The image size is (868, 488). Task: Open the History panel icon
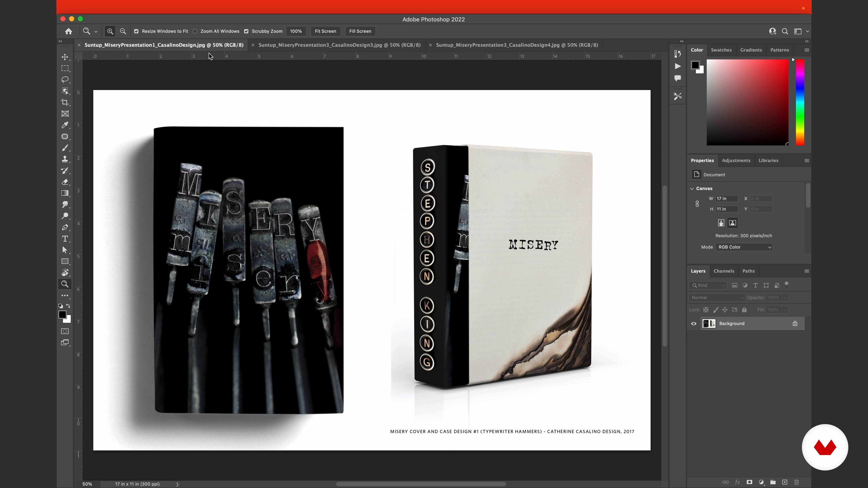point(678,54)
